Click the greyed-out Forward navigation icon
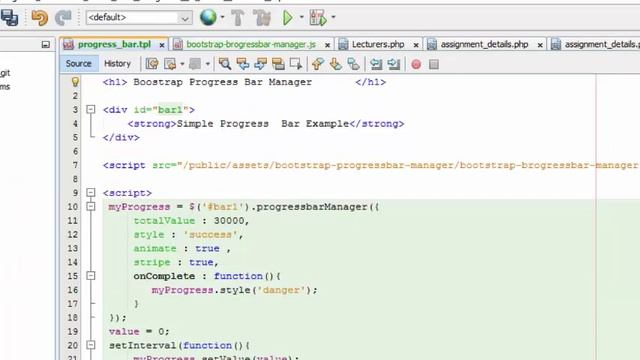Screen dimensions: 640x360 pos(195,64)
